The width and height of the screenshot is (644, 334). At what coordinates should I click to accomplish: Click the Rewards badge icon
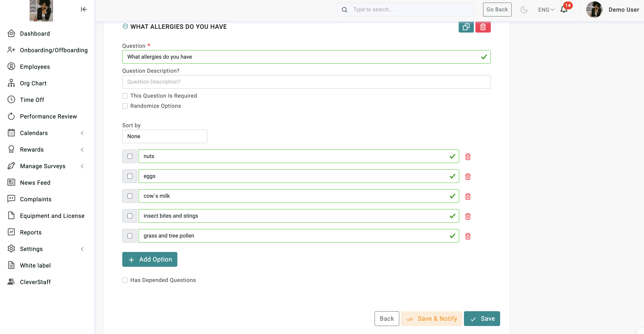(11, 149)
